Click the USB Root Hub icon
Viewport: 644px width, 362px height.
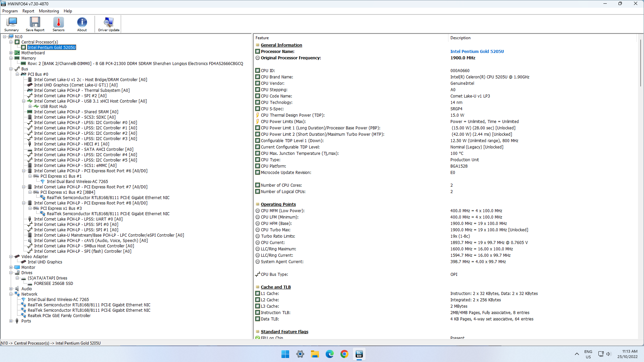click(x=36, y=107)
